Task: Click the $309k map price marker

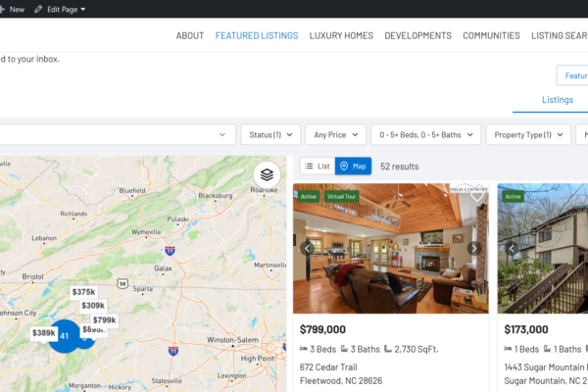Action: [x=93, y=306]
